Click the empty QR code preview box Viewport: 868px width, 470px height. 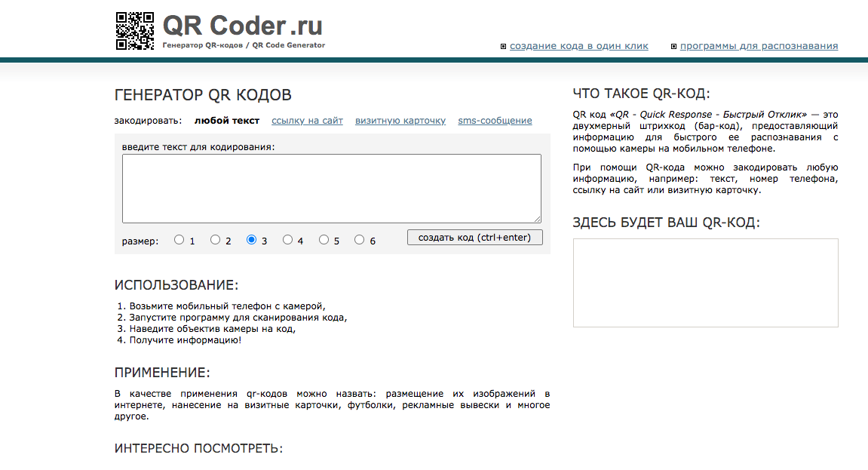[706, 283]
